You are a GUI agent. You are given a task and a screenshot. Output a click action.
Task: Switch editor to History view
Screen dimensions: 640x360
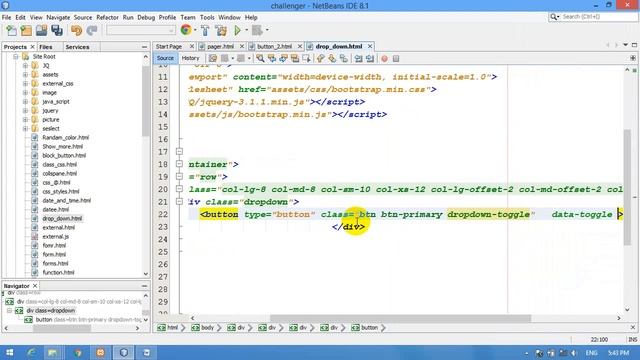click(x=190, y=58)
